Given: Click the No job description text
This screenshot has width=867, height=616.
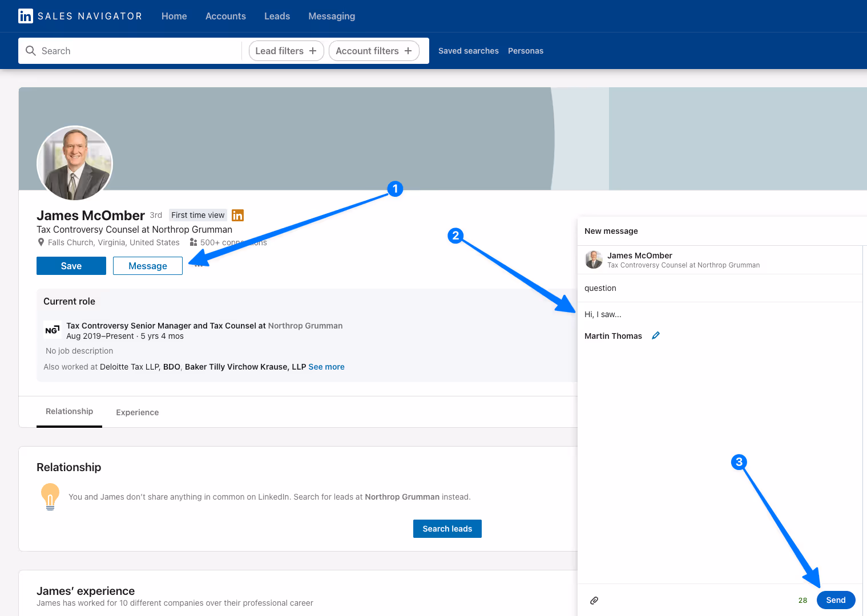Looking at the screenshot, I should [79, 351].
